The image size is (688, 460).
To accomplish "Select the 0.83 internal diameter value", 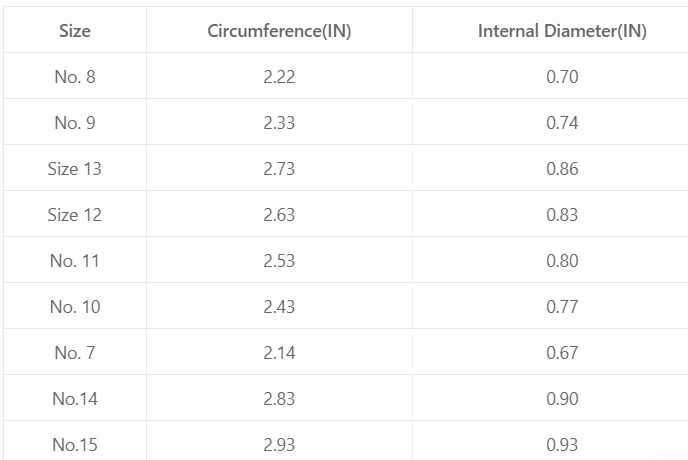I will (562, 215).
